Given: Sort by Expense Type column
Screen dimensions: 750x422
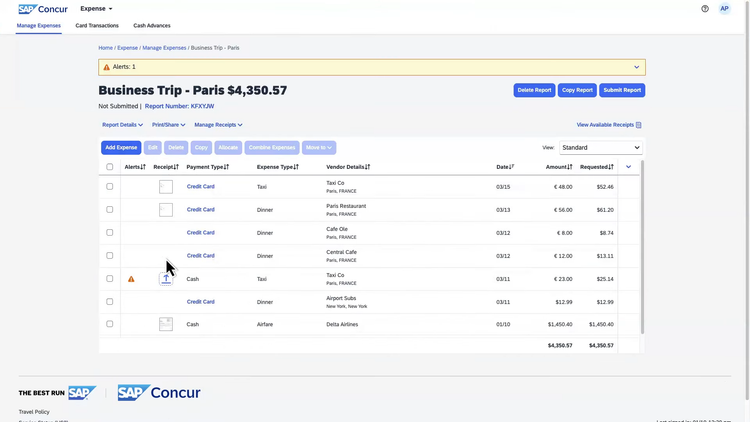Looking at the screenshot, I should [x=277, y=167].
